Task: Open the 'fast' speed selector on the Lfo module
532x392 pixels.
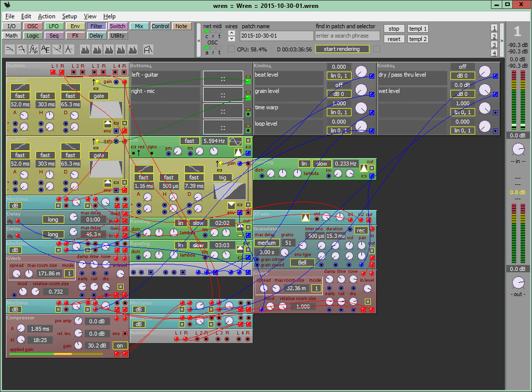Action: (x=190, y=141)
